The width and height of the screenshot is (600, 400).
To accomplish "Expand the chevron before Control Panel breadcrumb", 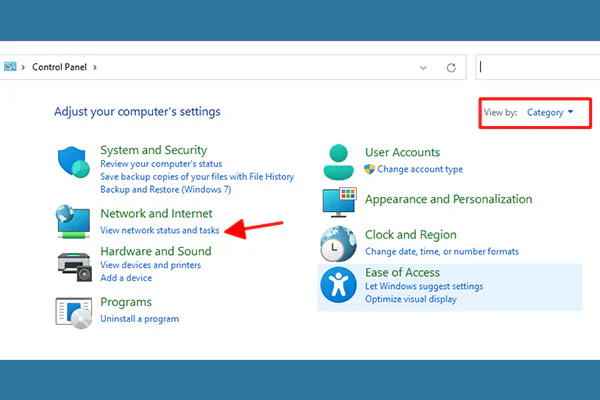I will tap(23, 67).
